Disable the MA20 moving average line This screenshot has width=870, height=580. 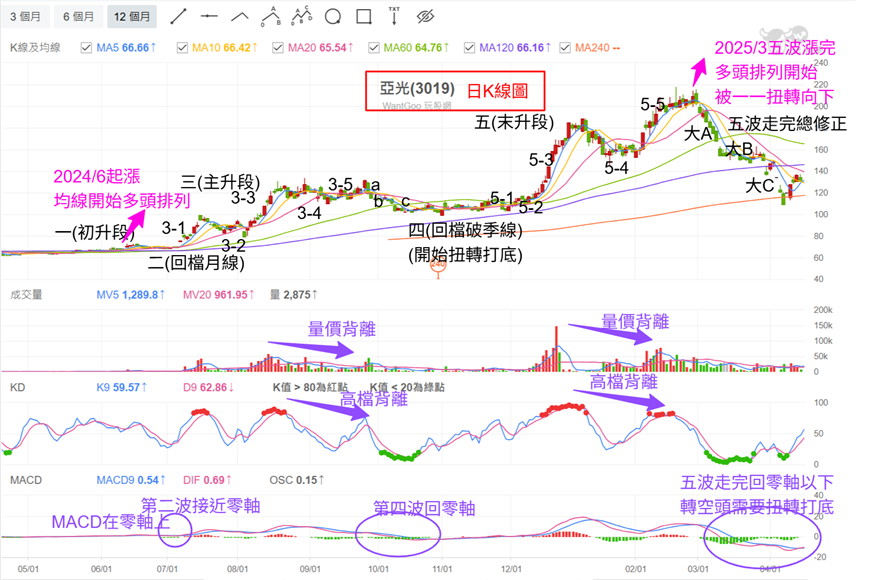tap(277, 48)
